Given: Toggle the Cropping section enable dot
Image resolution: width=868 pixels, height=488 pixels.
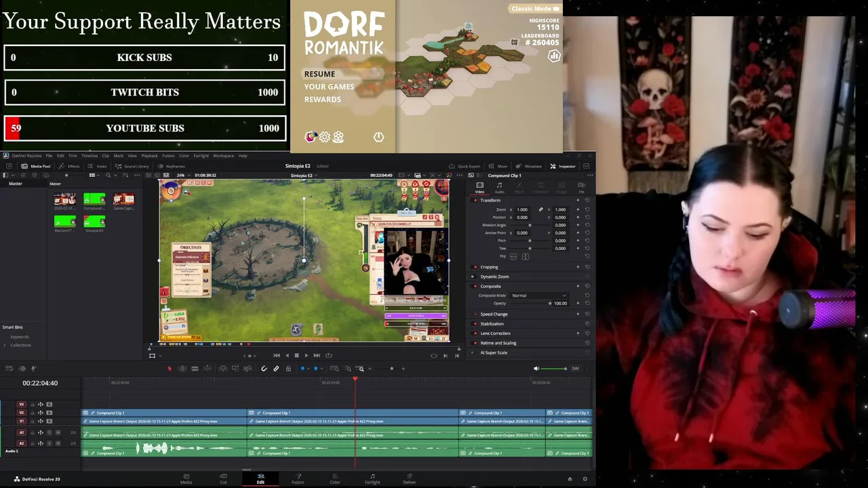Looking at the screenshot, I should (x=475, y=267).
